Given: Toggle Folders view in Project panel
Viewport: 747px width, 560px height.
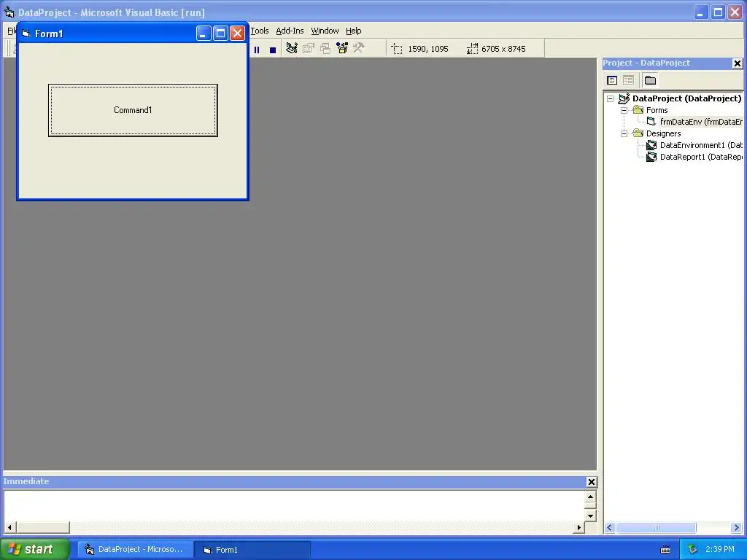Looking at the screenshot, I should tap(650, 80).
